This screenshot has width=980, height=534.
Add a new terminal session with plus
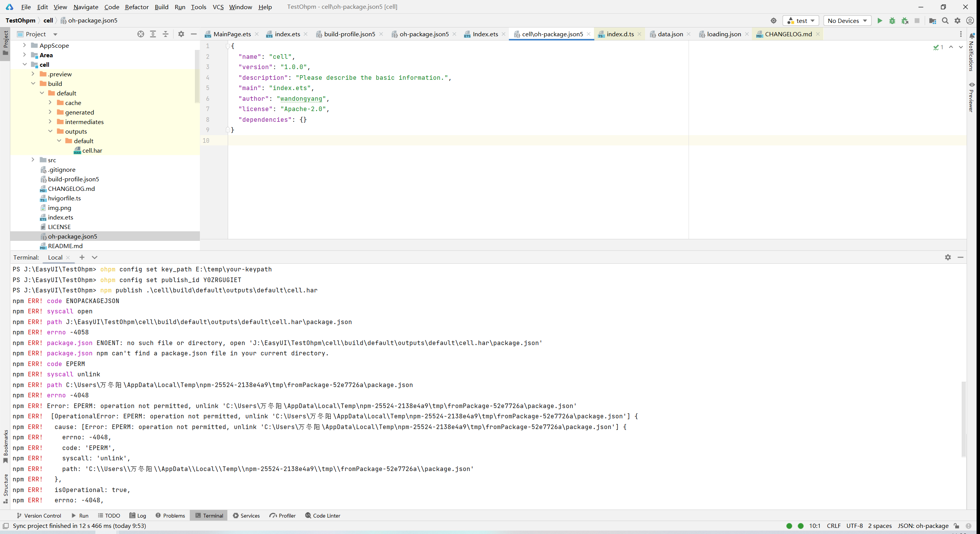tap(82, 257)
